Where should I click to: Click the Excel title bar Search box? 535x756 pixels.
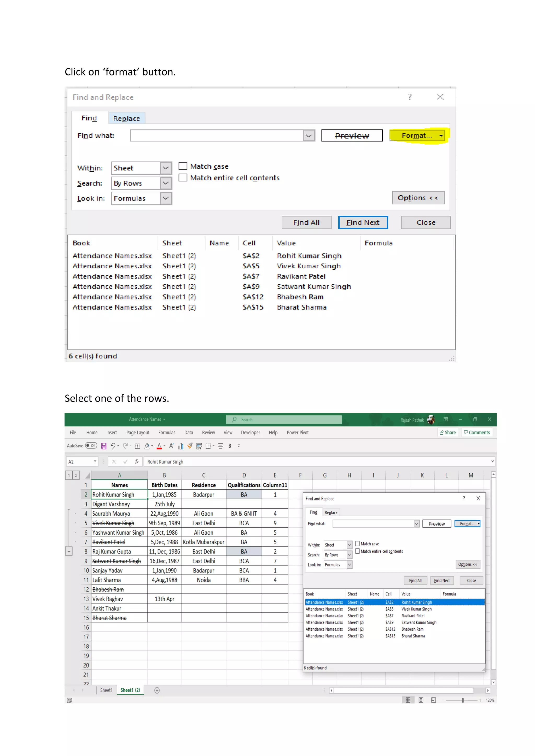(x=284, y=420)
